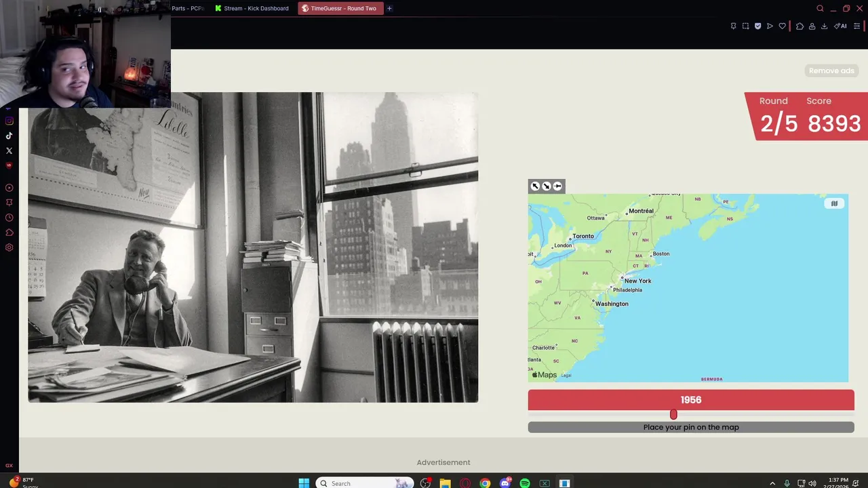Image resolution: width=868 pixels, height=488 pixels.
Task: Open the red uBlock-style shield sidebar icon
Action: pyautogui.click(x=9, y=165)
